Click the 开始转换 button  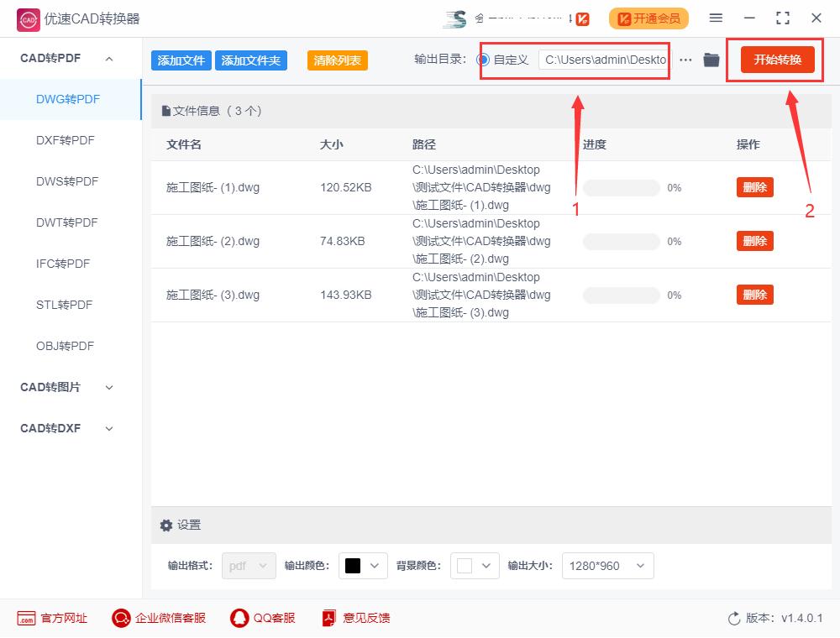pos(777,60)
